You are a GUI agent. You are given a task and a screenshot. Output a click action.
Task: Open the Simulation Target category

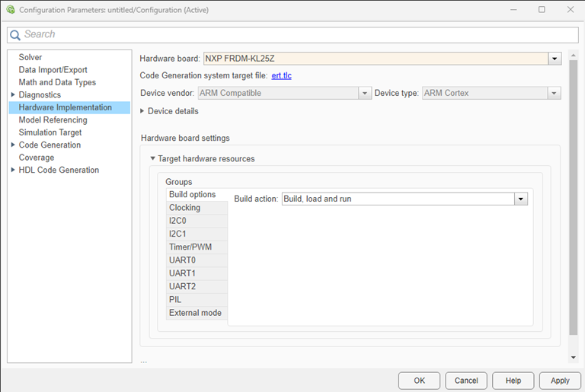click(50, 132)
